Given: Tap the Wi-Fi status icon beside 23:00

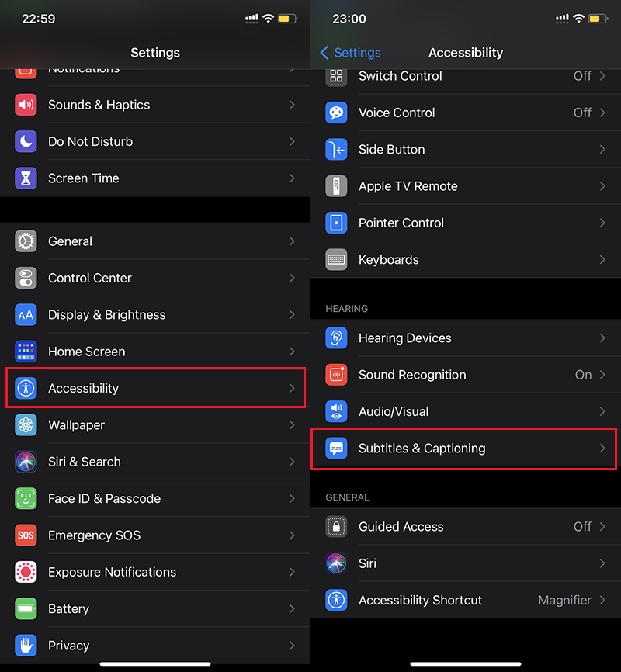Looking at the screenshot, I should tap(579, 19).
